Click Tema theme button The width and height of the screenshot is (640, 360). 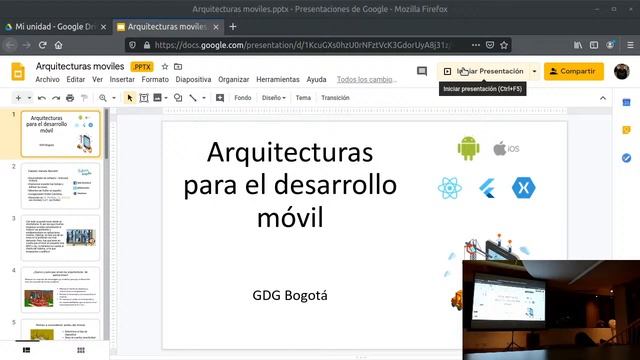pos(303,98)
